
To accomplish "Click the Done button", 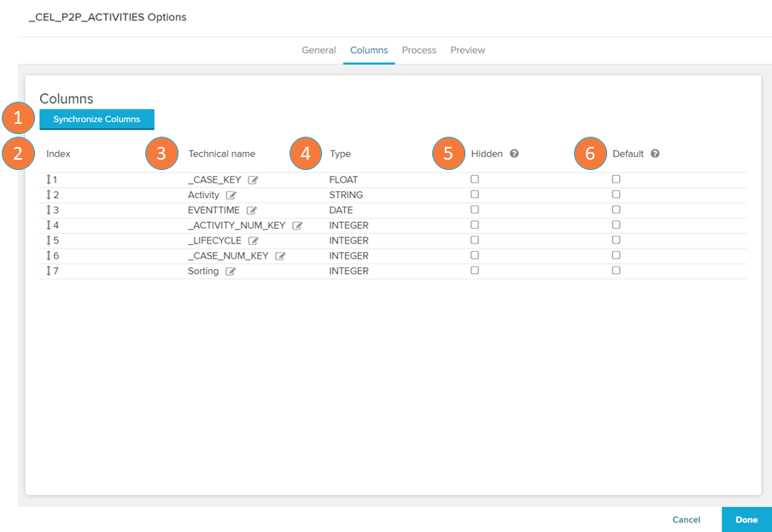I will (x=746, y=519).
